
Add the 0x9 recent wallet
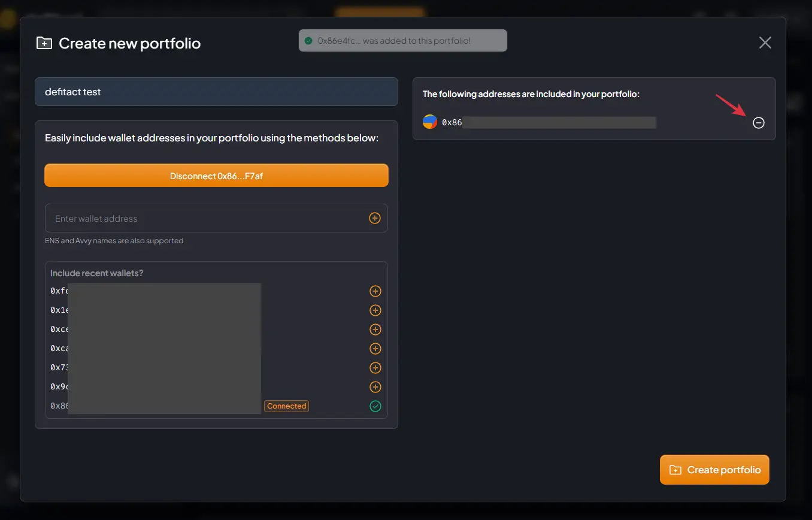tap(375, 387)
